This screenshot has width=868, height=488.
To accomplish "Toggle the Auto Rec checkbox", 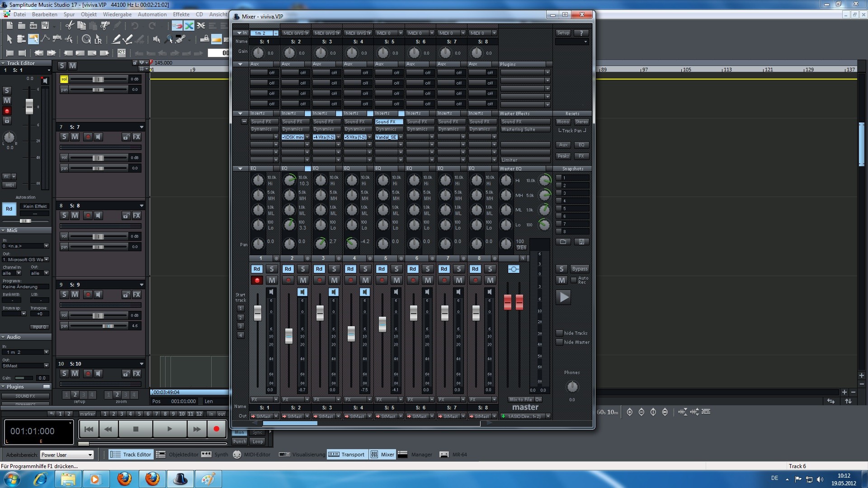I will pos(574,280).
